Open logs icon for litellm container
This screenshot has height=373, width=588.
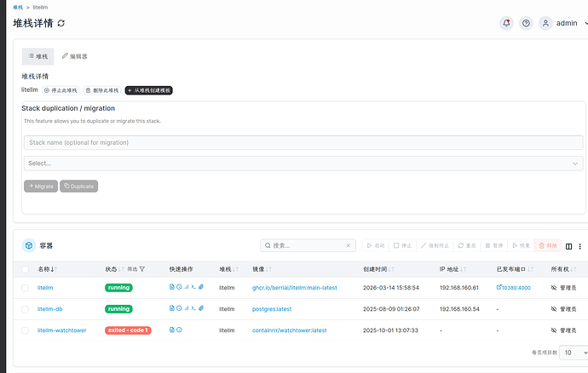click(x=172, y=287)
